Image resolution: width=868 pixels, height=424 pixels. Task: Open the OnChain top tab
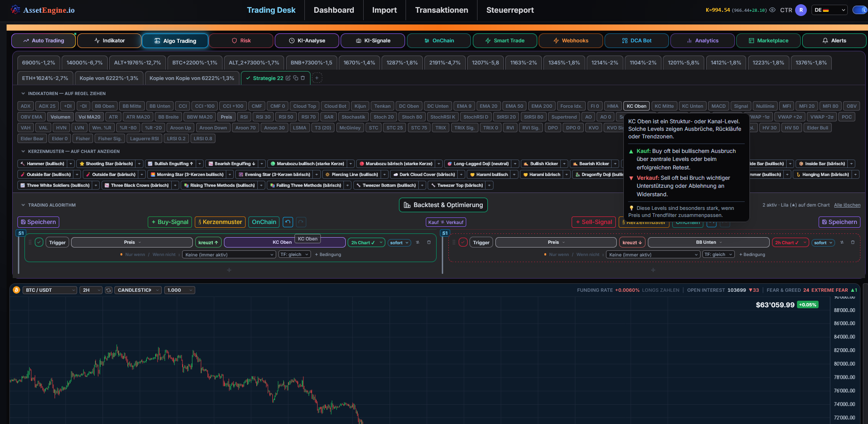click(438, 40)
